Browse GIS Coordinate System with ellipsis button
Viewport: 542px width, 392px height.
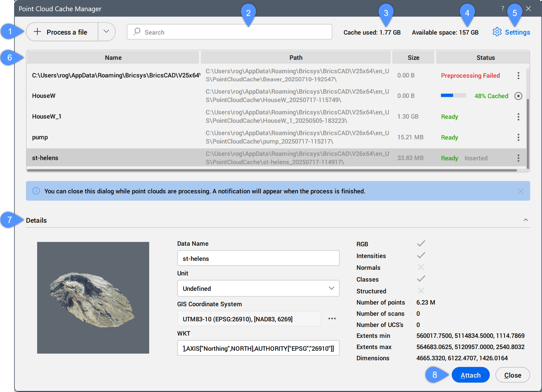point(332,319)
